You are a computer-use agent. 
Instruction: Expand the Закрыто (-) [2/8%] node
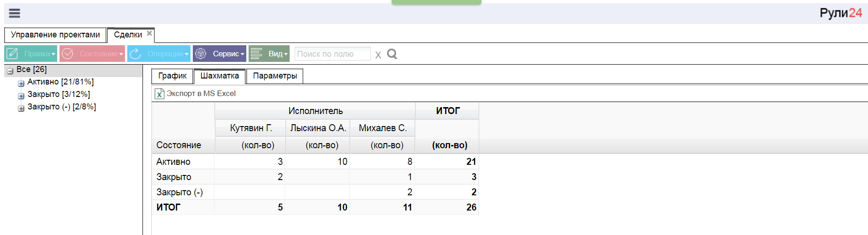(21, 108)
